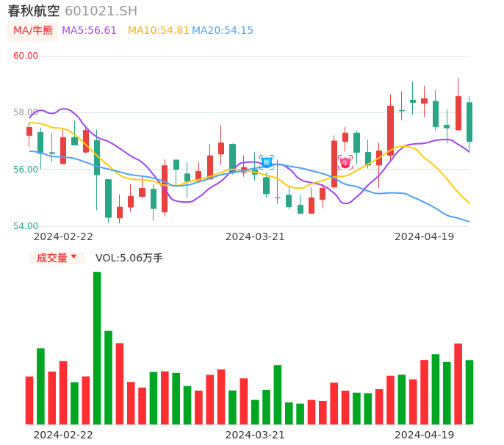
Task: Select the MA/牛熊 indicator tab
Action: click(32, 31)
